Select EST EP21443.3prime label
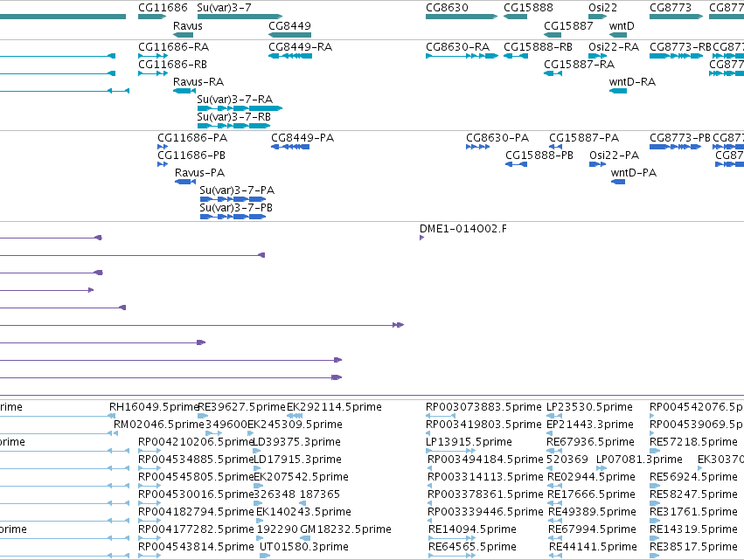744x560 pixels. [x=590, y=425]
